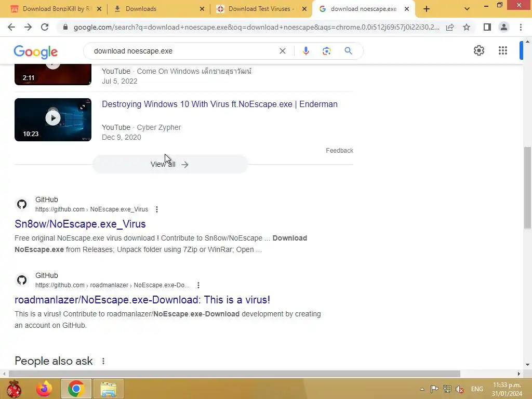Image resolution: width=532 pixels, height=399 pixels.
Task: Close the Downloads tab
Action: 202,9
